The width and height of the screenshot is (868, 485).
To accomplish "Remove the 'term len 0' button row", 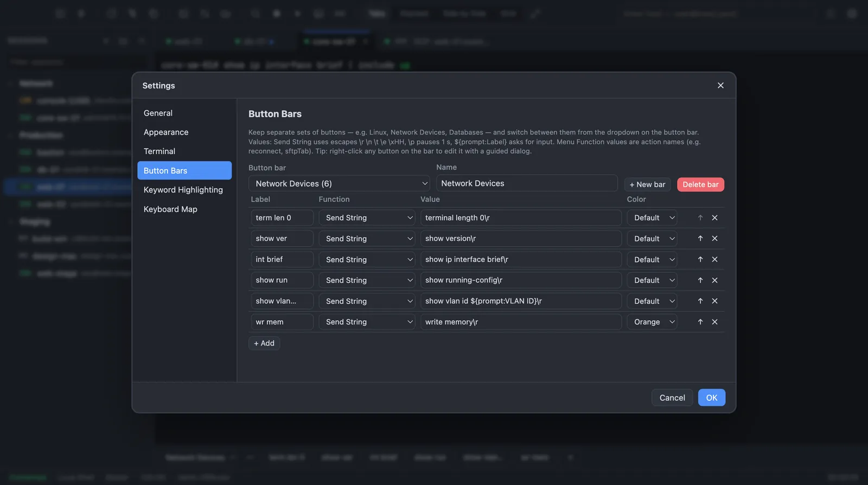I will (x=715, y=218).
